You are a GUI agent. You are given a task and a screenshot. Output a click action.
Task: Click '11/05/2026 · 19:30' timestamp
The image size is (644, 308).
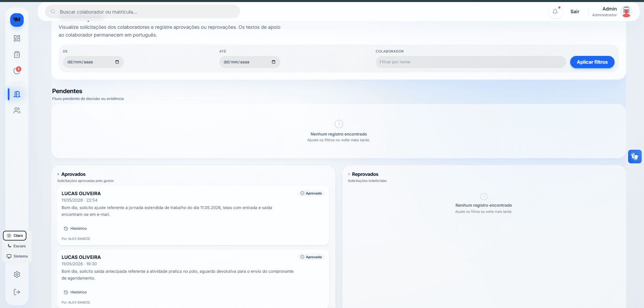79,264
